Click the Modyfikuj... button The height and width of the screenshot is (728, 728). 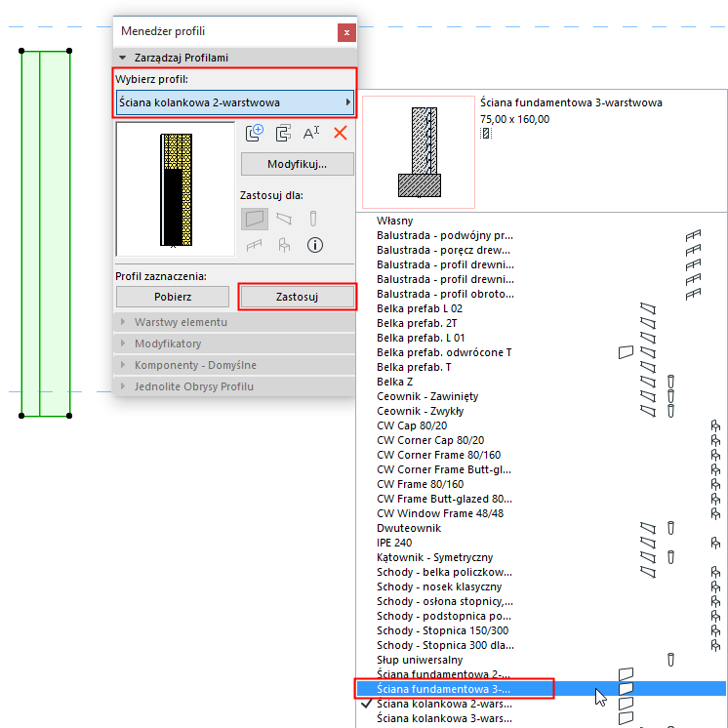(297, 164)
